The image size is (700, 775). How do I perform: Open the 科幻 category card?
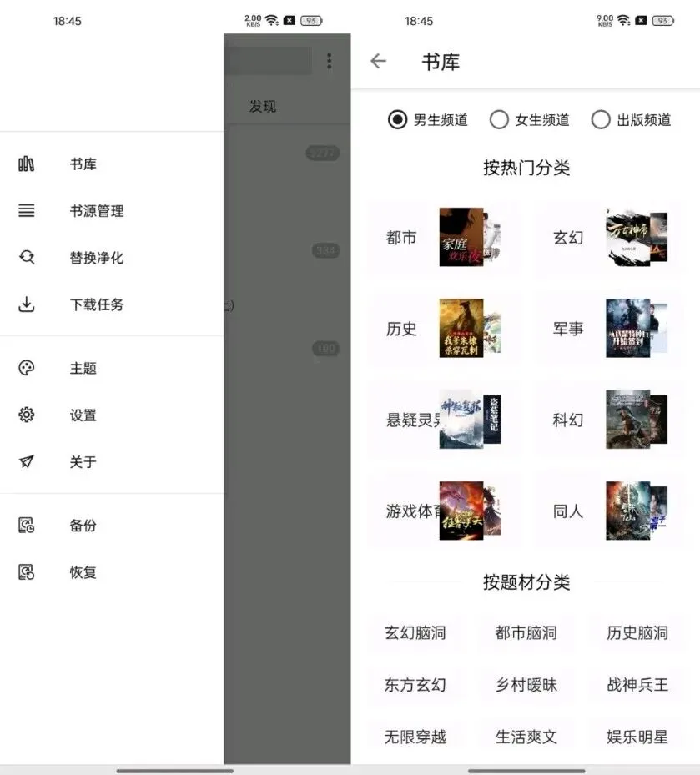click(610, 419)
